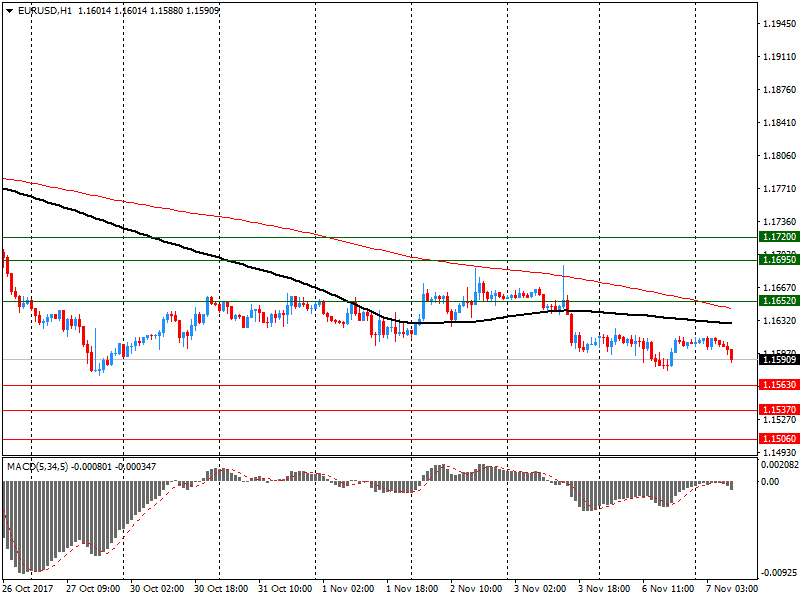Select the 1.15060 red support level label
The height and width of the screenshot is (600, 800).
click(779, 439)
